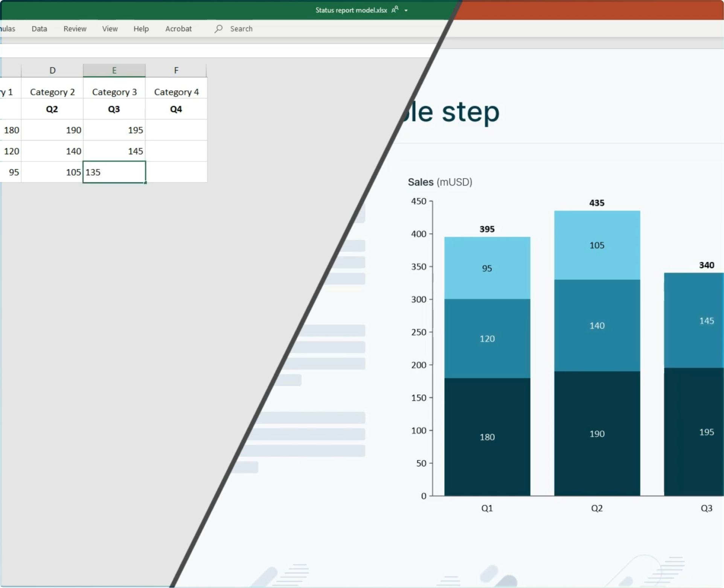Select column F header
The image size is (724, 588).
(x=176, y=70)
